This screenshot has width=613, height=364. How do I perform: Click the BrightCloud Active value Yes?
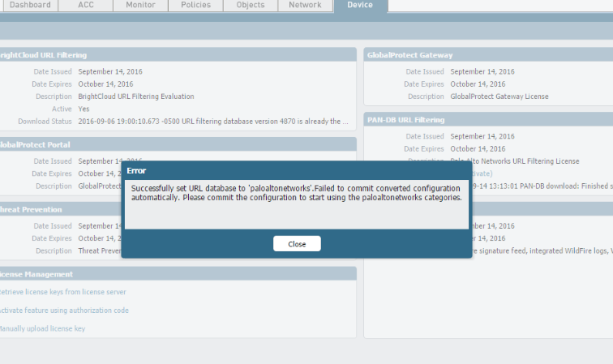pyautogui.click(x=84, y=109)
